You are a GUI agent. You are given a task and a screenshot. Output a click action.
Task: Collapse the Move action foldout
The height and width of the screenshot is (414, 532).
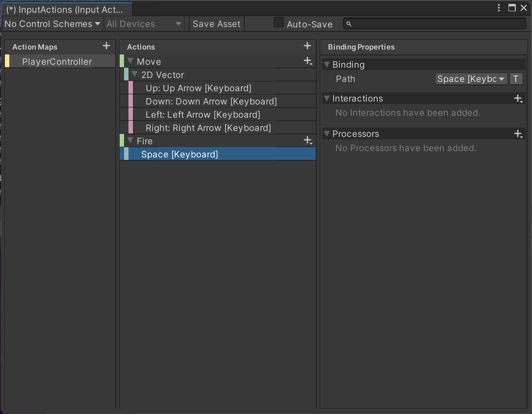coord(130,61)
